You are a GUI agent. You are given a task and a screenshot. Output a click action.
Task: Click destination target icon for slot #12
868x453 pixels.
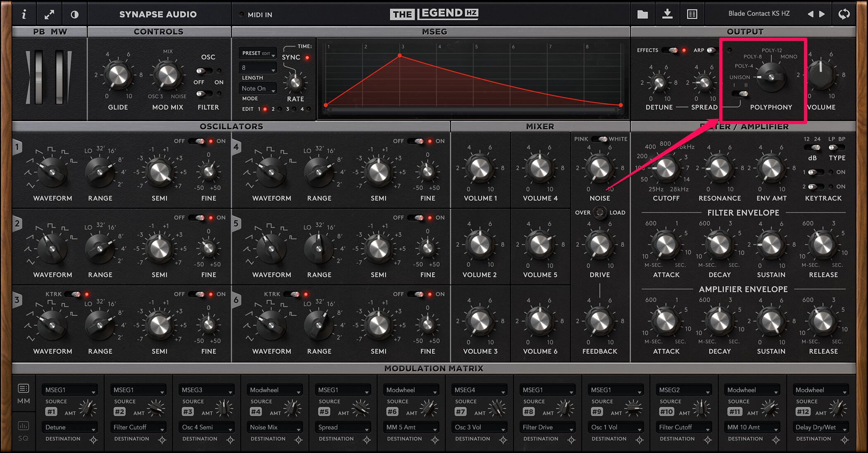(844, 440)
